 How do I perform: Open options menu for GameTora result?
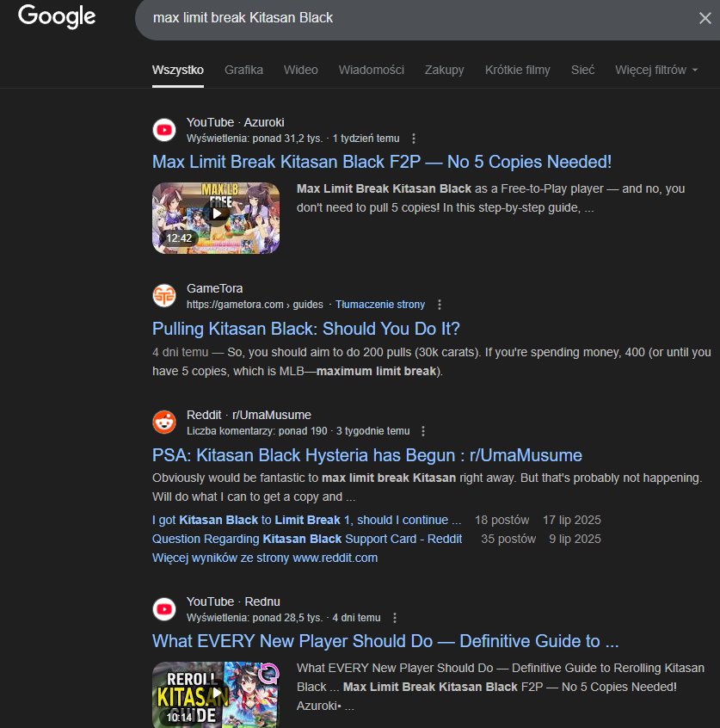coord(440,305)
